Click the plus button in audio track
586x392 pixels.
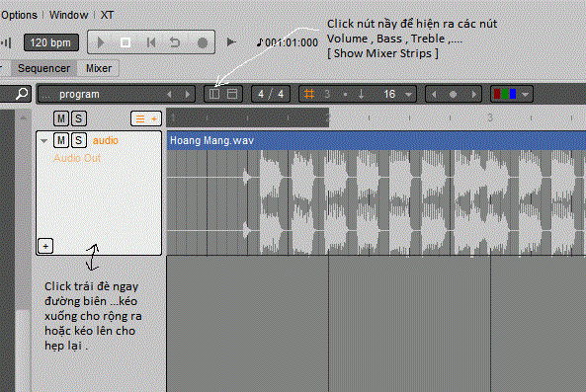coord(45,246)
